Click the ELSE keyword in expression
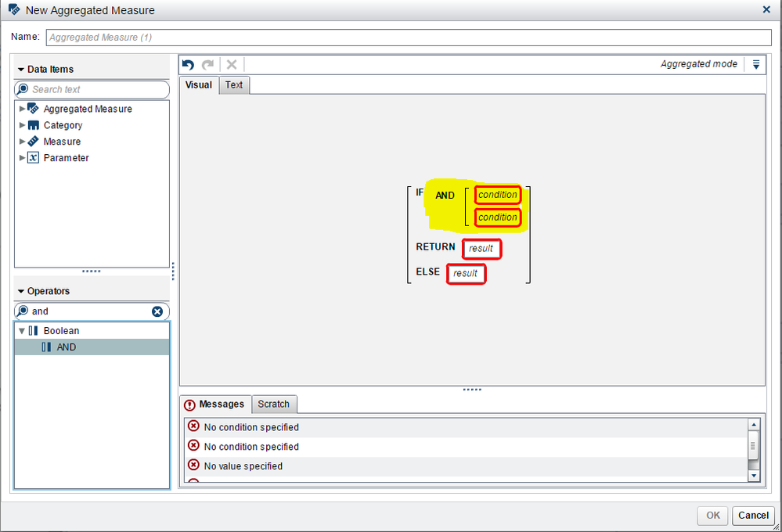The width and height of the screenshot is (782, 532). coord(428,271)
